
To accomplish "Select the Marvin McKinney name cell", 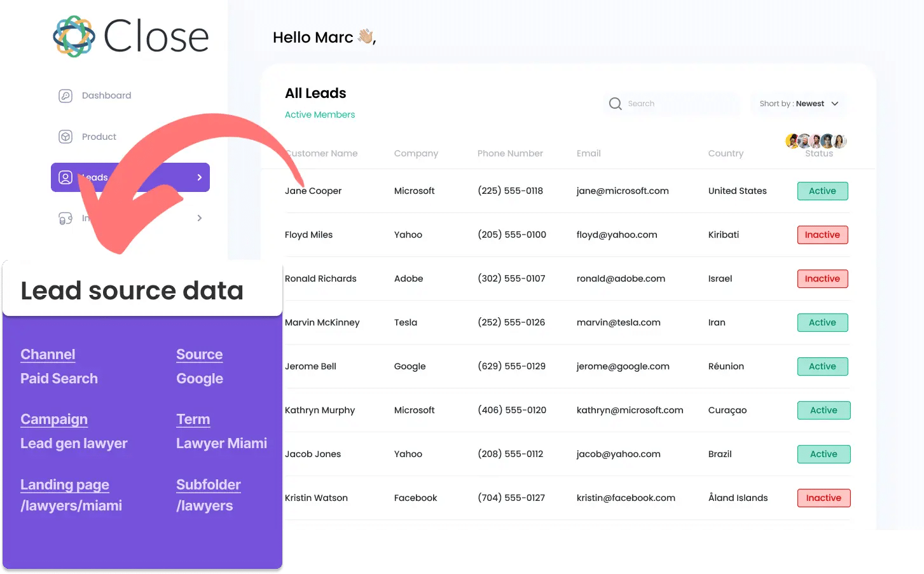I will pyautogui.click(x=322, y=322).
